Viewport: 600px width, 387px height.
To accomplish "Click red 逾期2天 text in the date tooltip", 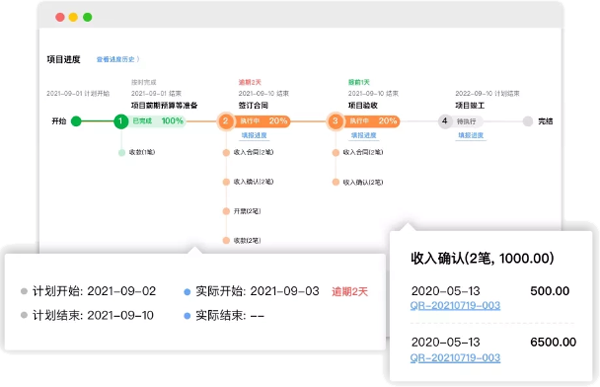I will click(349, 292).
